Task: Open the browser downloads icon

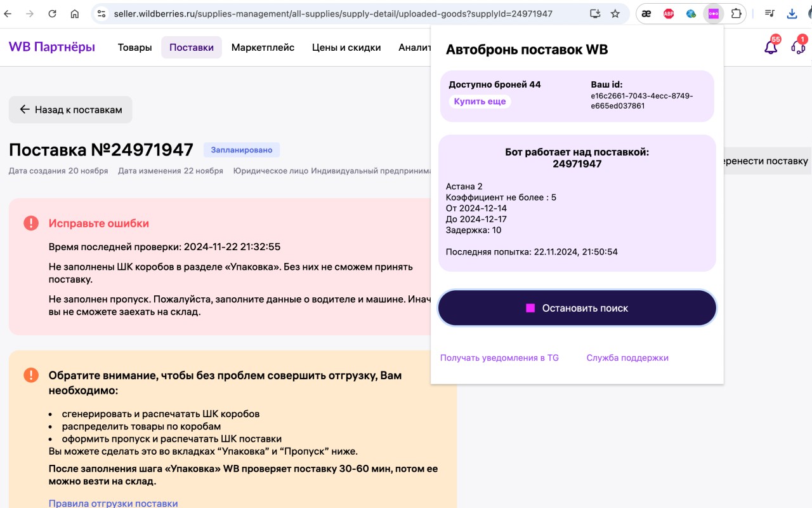Action: pyautogui.click(x=790, y=12)
